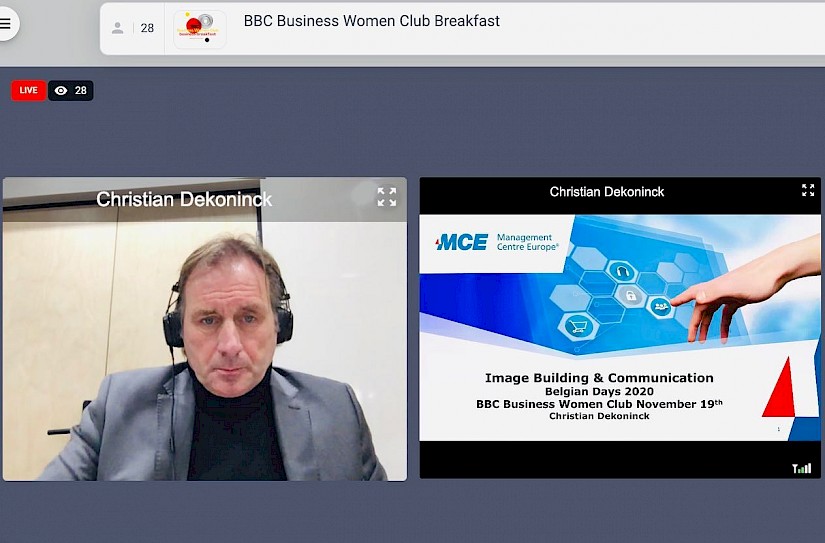Viewport: 825px width, 543px height.
Task: Expand Christian Dekoninck webcam to fullscreen
Action: coord(387,197)
